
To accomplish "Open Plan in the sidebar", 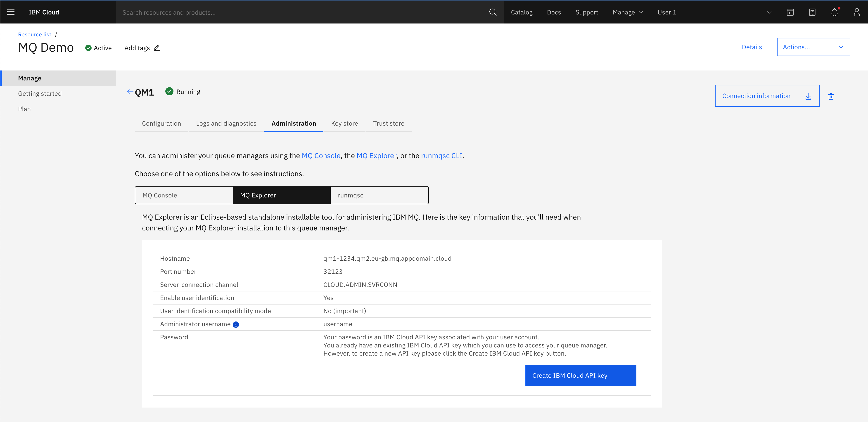I will [x=24, y=109].
